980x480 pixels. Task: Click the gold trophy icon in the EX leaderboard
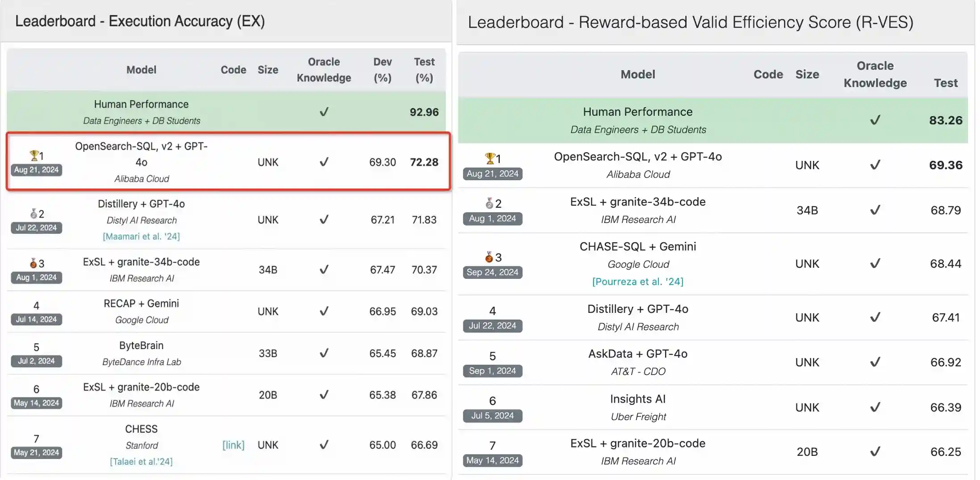34,156
